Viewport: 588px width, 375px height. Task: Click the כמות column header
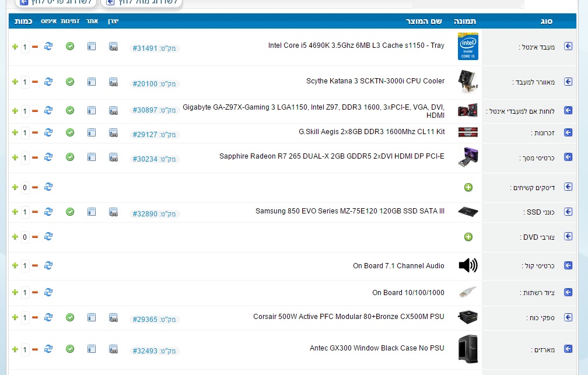click(x=22, y=21)
